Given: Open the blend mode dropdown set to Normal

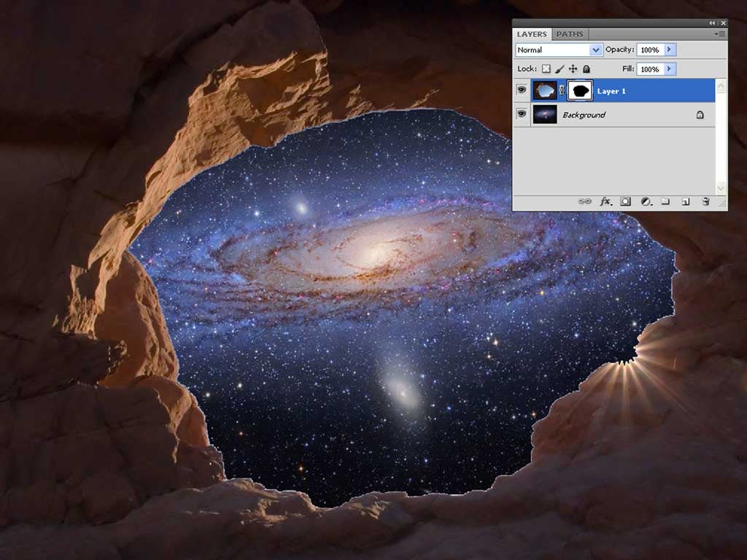Looking at the screenshot, I should [559, 50].
